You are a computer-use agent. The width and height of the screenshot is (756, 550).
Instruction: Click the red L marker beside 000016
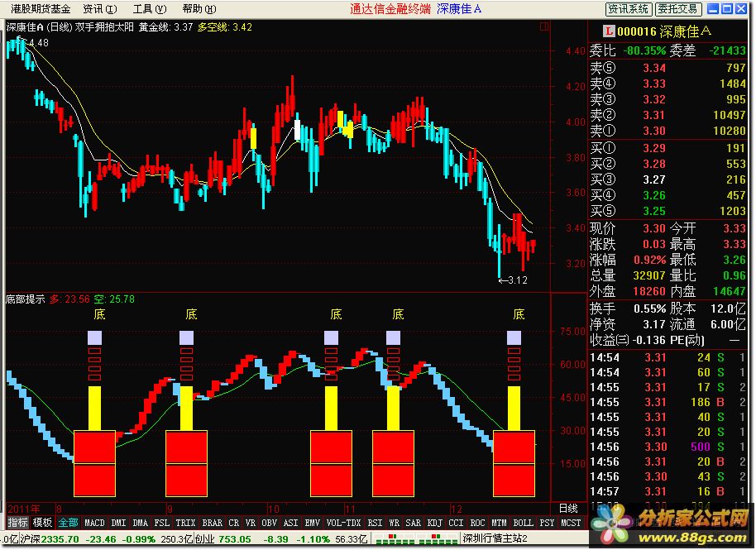point(609,31)
